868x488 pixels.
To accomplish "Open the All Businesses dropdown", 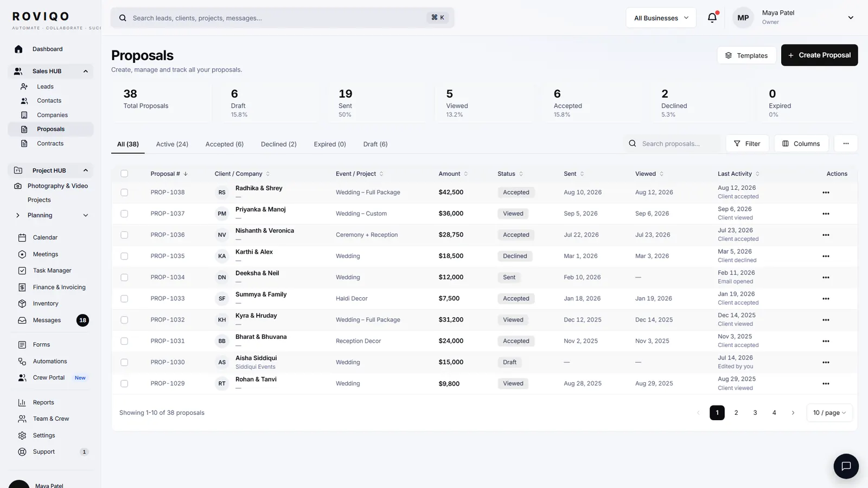I will pos(661,18).
